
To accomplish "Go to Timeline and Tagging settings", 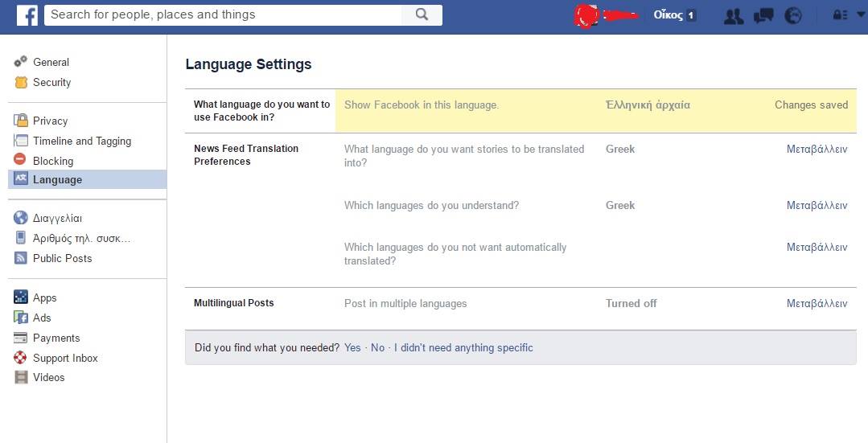I will pos(81,141).
